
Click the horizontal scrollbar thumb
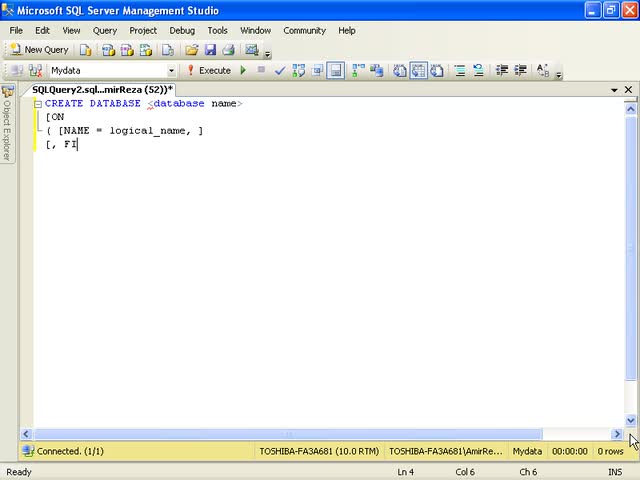(x=288, y=434)
